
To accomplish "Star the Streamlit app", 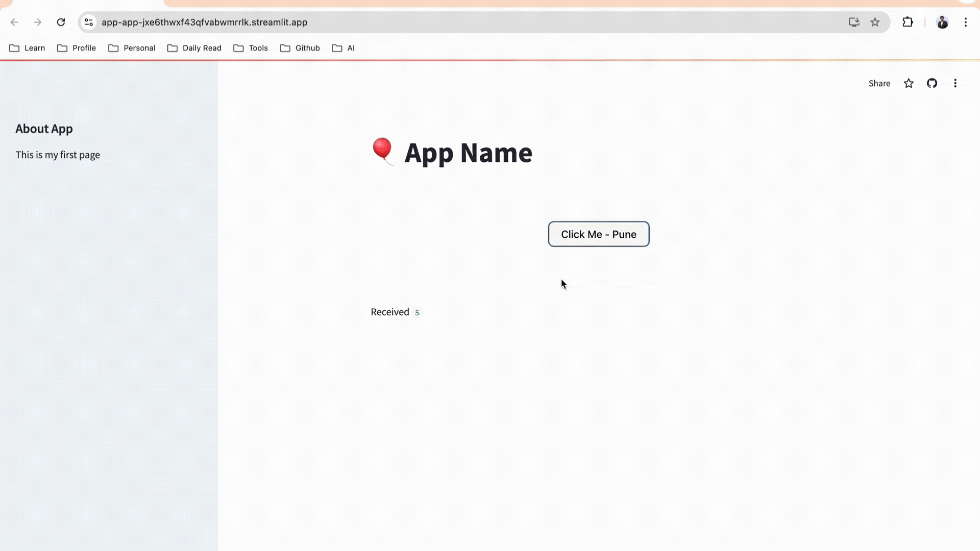I will coord(909,83).
